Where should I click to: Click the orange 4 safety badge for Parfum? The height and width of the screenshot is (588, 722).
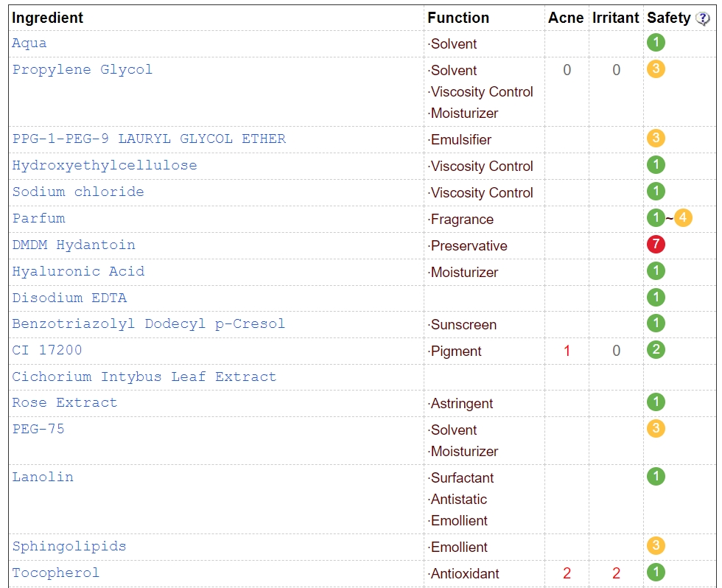pos(683,218)
